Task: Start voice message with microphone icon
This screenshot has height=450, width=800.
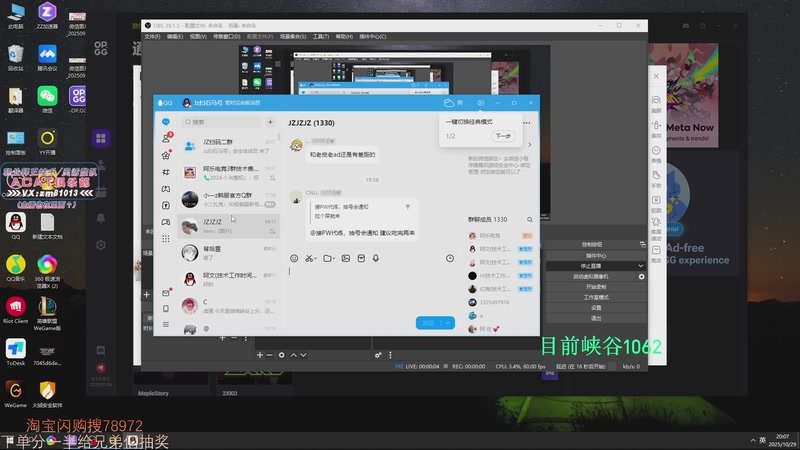Action: coord(376,258)
